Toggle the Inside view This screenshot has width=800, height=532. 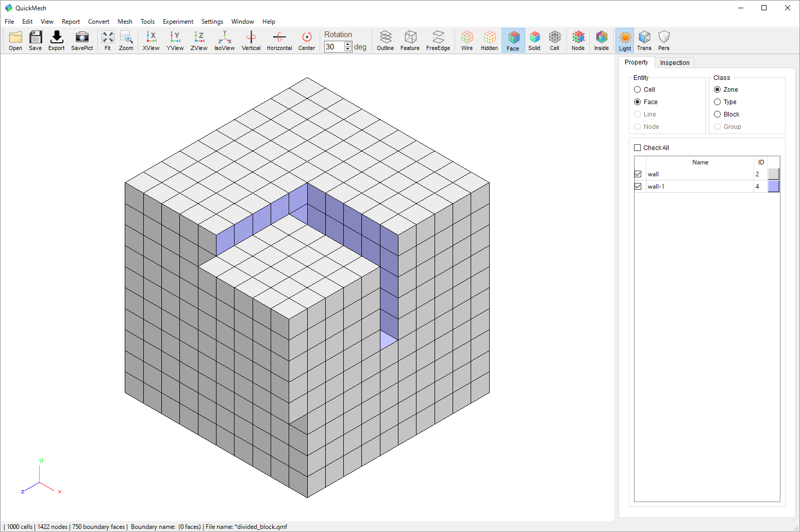tap(602, 40)
